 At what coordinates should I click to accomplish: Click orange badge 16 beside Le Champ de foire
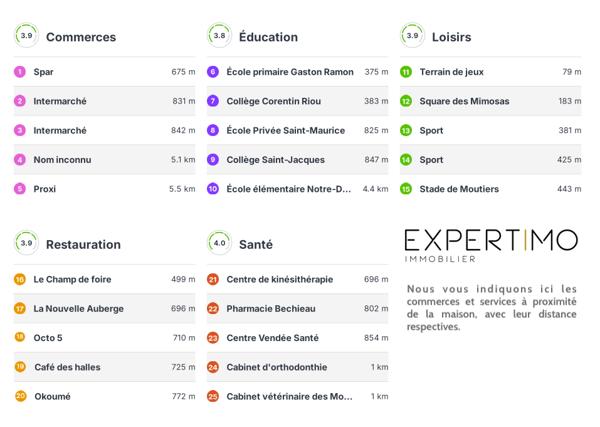click(x=20, y=280)
